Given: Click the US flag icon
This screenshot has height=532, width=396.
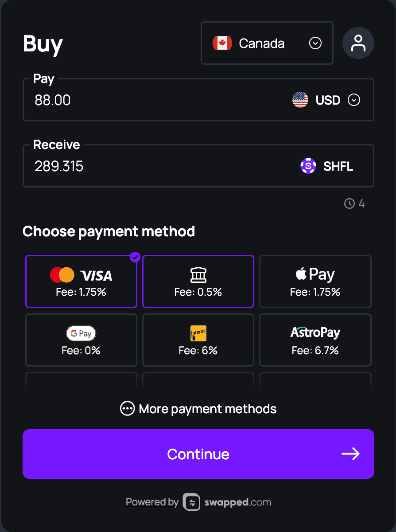Looking at the screenshot, I should coord(300,100).
